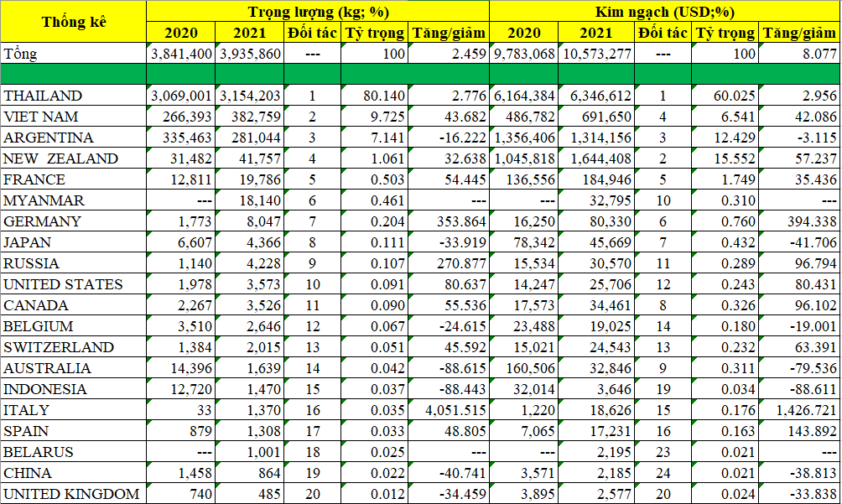Image resolution: width=842 pixels, height=504 pixels.
Task: Click the 'Trọng lượng (kg; %)' header
Action: pyautogui.click(x=318, y=11)
